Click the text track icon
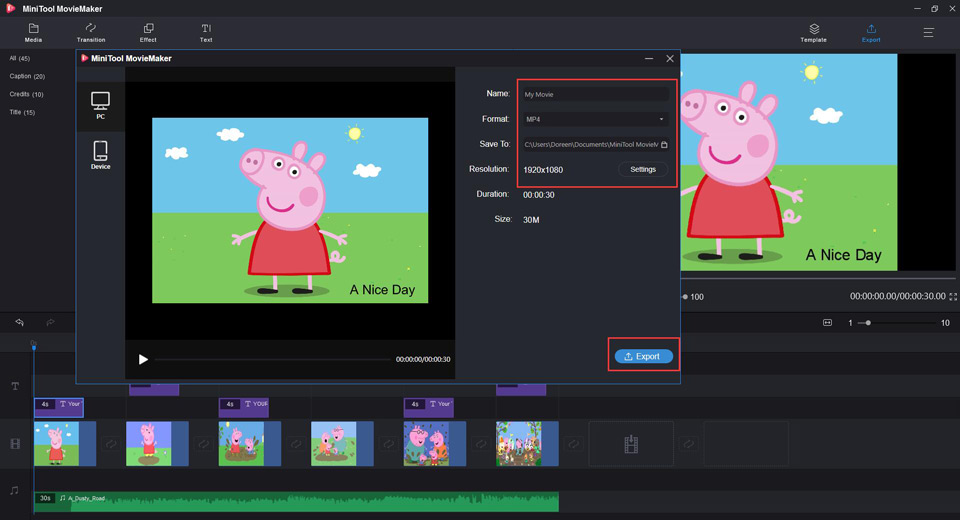The height and width of the screenshot is (520, 960). click(x=15, y=386)
